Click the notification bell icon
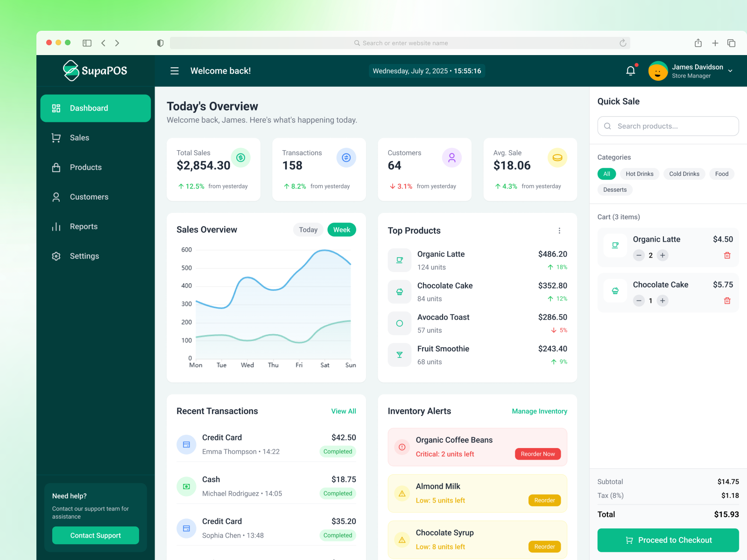Image resolution: width=747 pixels, height=560 pixels. [x=630, y=70]
